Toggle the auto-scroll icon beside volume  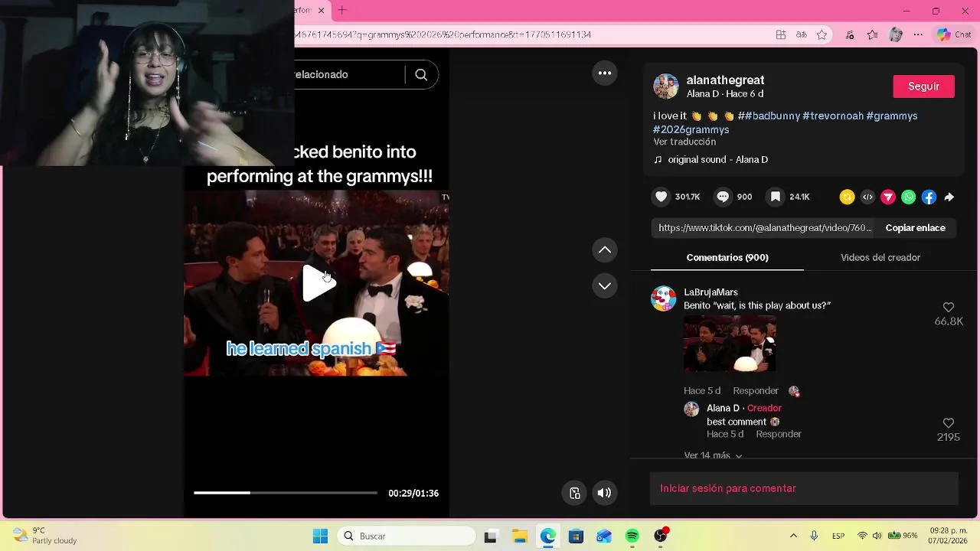tap(574, 493)
